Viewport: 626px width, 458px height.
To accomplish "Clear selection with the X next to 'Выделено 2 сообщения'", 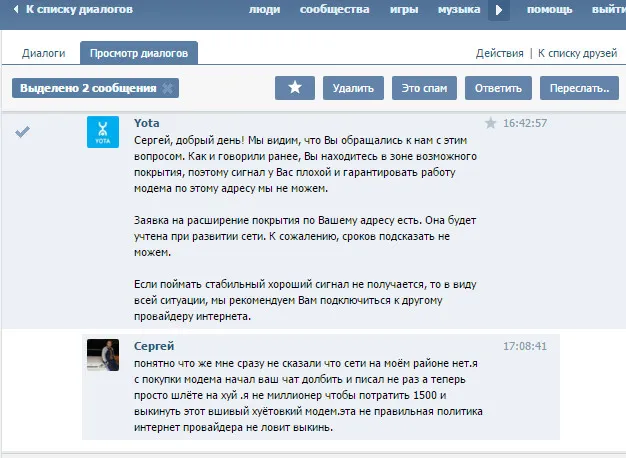I will (168, 88).
